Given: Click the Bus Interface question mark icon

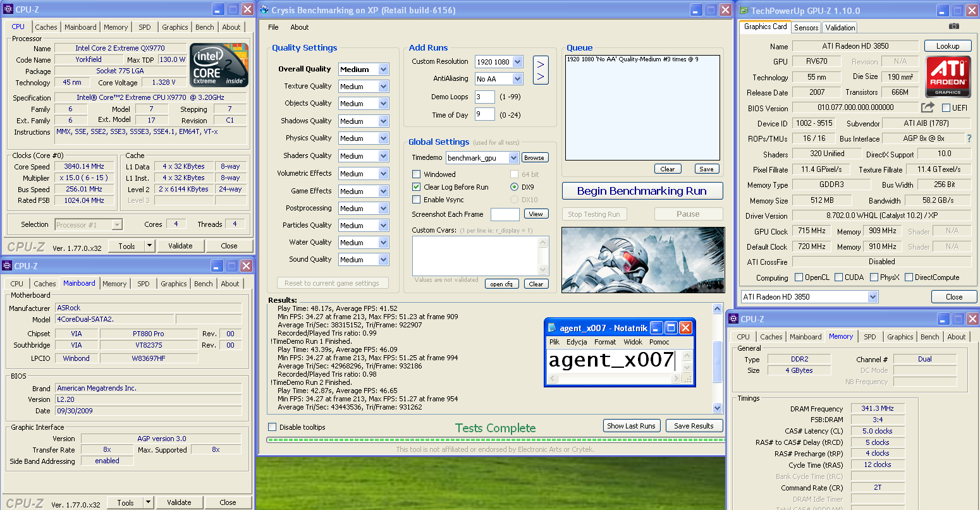Looking at the screenshot, I should click(x=969, y=138).
